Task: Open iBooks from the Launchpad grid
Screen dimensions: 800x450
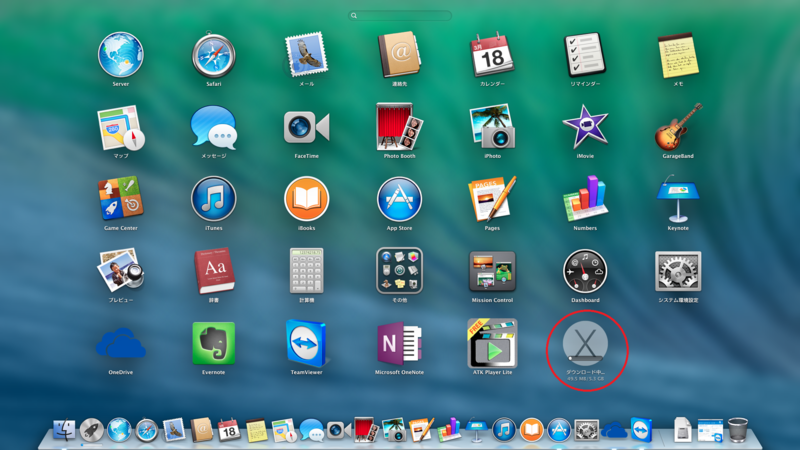Action: tap(306, 199)
